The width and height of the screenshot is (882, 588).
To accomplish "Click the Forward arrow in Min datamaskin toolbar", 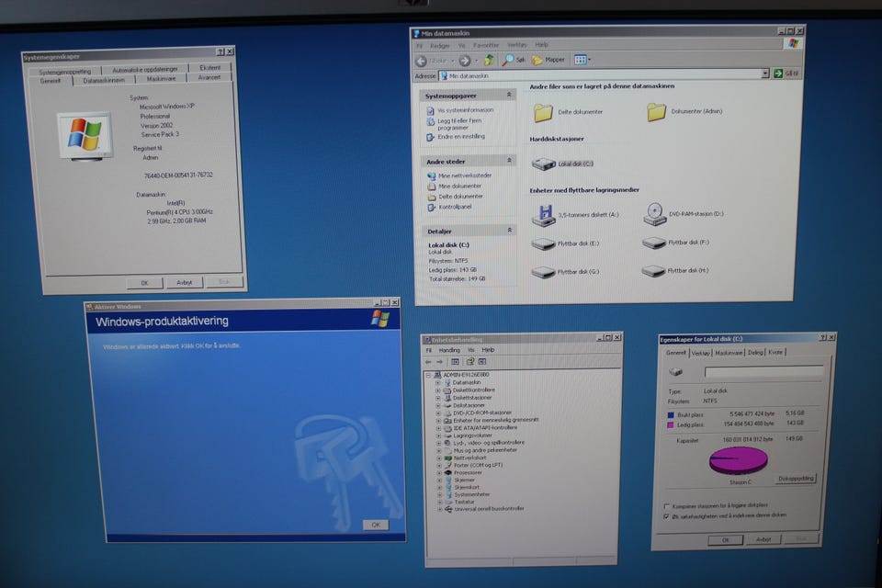I will (x=465, y=61).
